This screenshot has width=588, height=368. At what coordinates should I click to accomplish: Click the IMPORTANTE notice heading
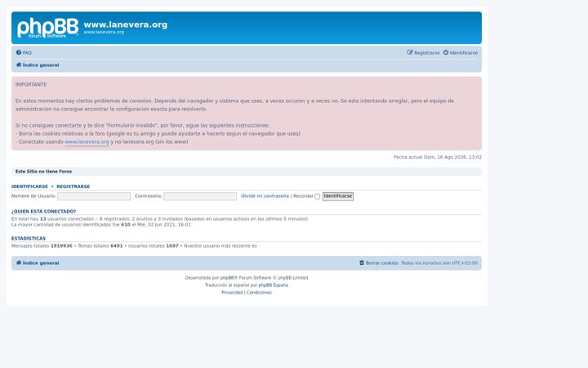point(31,84)
